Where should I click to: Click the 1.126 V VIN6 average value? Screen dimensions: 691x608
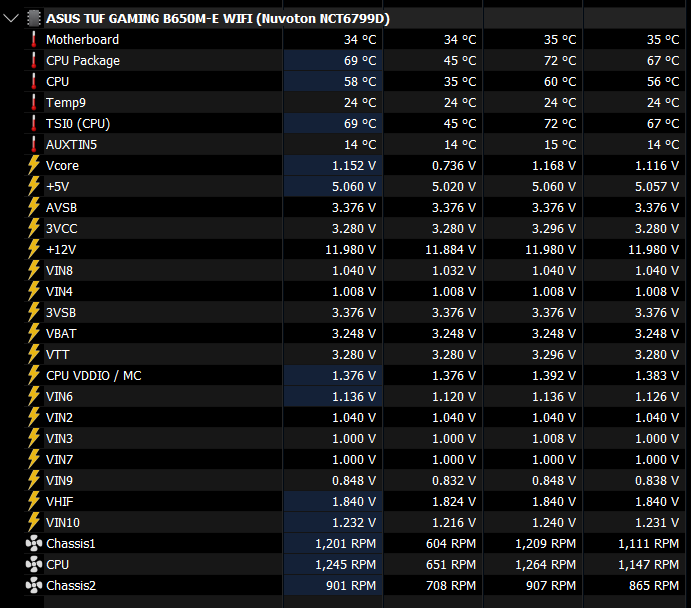[x=657, y=397]
